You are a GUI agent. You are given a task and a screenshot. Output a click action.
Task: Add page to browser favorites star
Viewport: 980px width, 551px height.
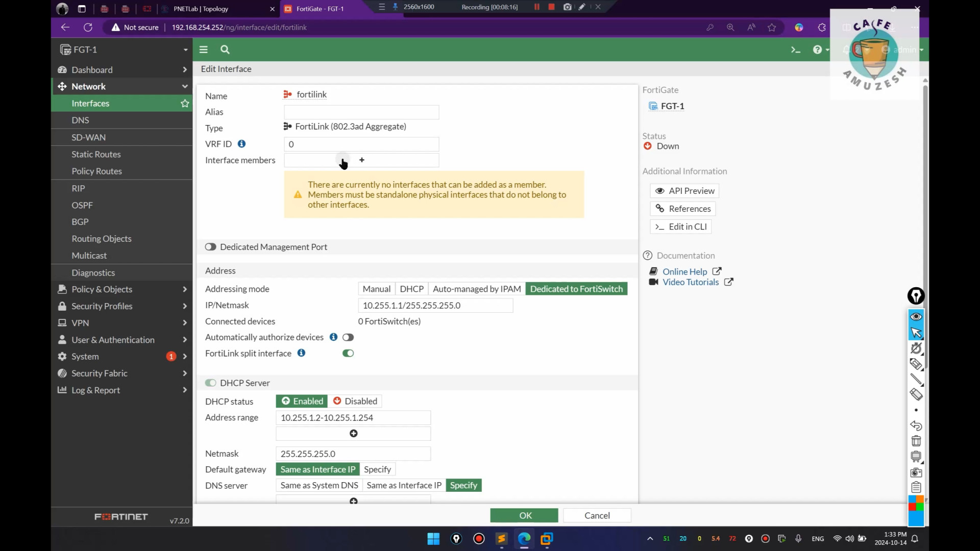coord(772,28)
